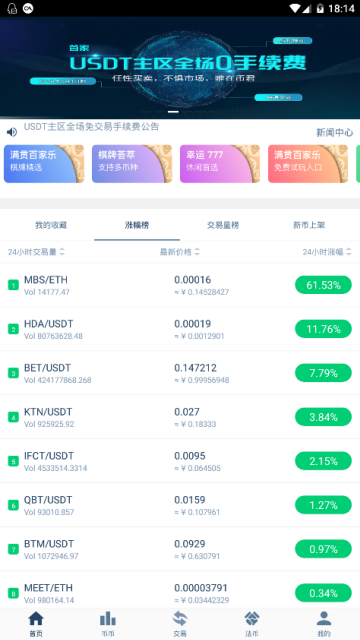
Task: Open the 幸运 777 purple card
Action: (x=220, y=164)
